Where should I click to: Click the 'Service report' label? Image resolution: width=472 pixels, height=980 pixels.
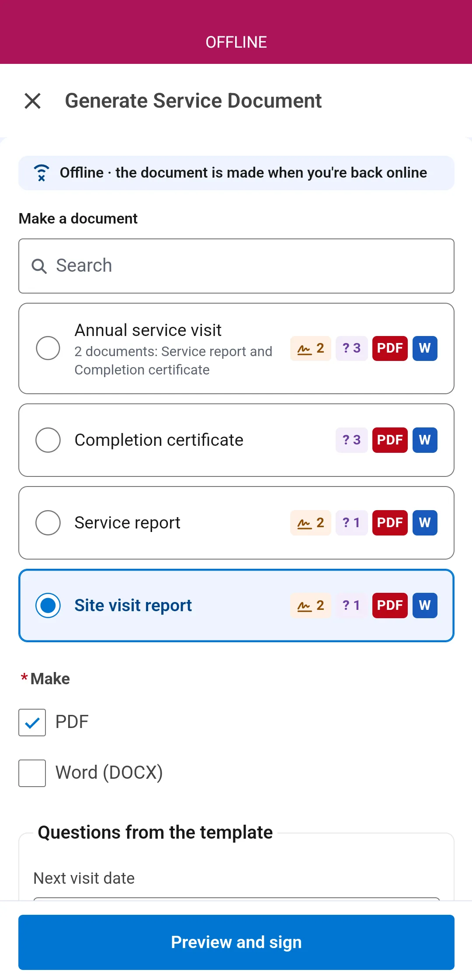pyautogui.click(x=128, y=523)
